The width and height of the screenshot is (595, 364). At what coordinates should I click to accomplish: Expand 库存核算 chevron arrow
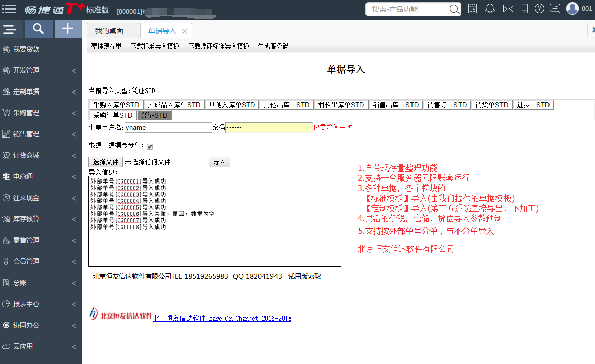(x=74, y=219)
